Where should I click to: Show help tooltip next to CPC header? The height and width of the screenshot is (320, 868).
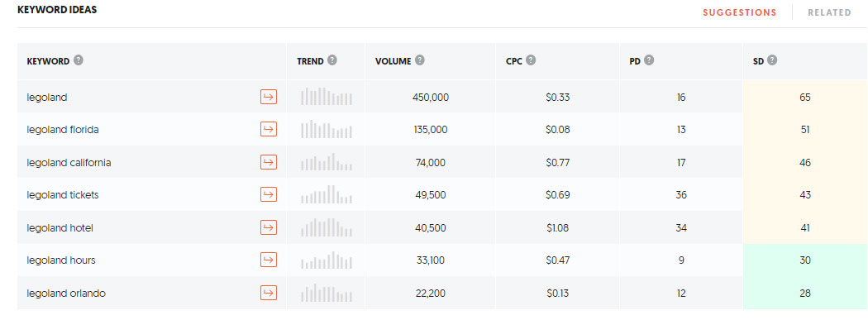coord(531,60)
